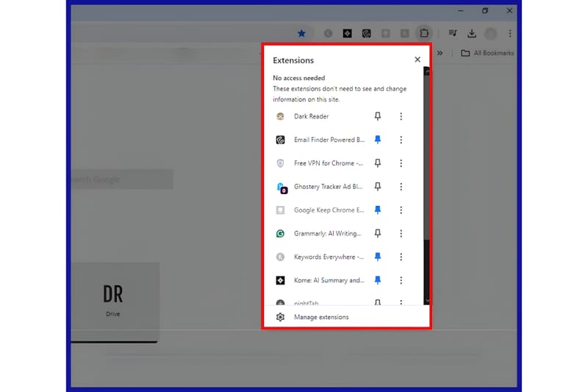Screen dimensions: 588x392
Task: Pin Ghostery Tracker Ad Blocker extension
Action: click(378, 186)
